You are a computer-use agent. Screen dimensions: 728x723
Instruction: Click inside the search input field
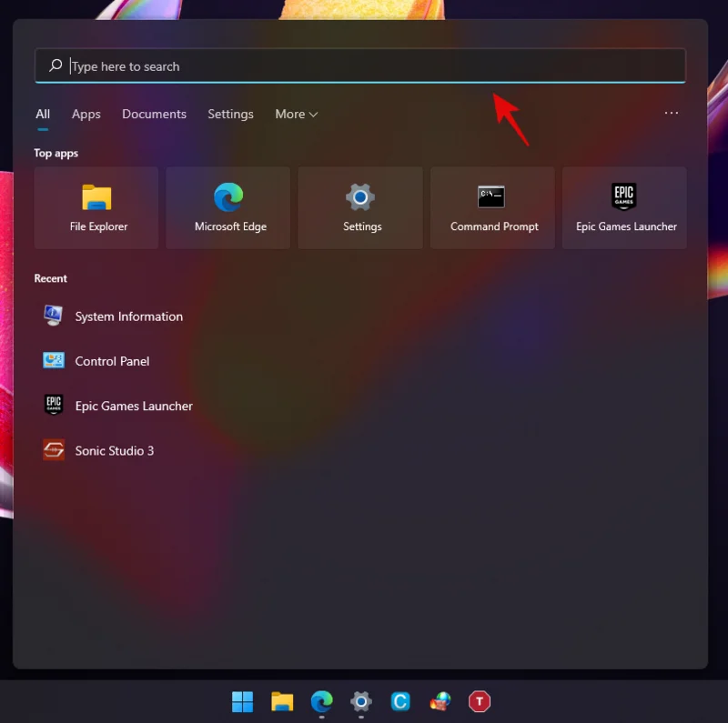pyautogui.click(x=359, y=65)
